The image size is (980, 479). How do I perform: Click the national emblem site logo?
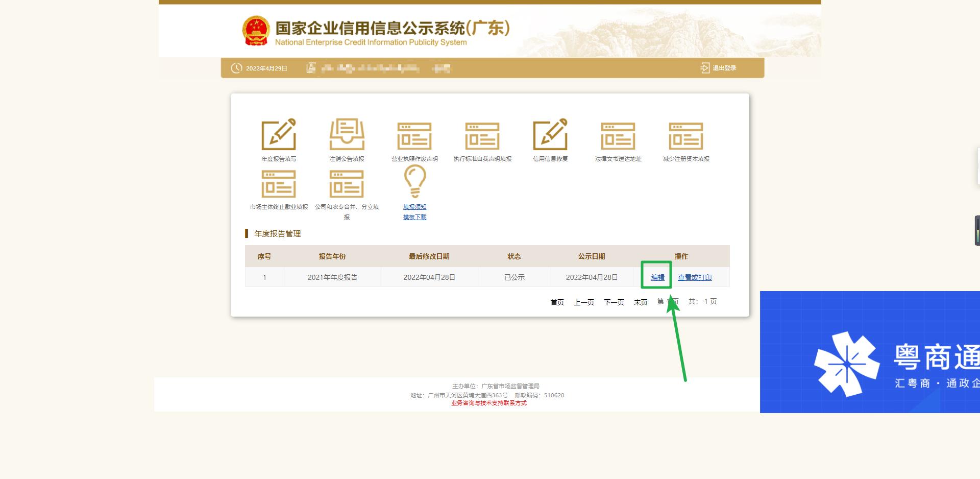(x=256, y=30)
